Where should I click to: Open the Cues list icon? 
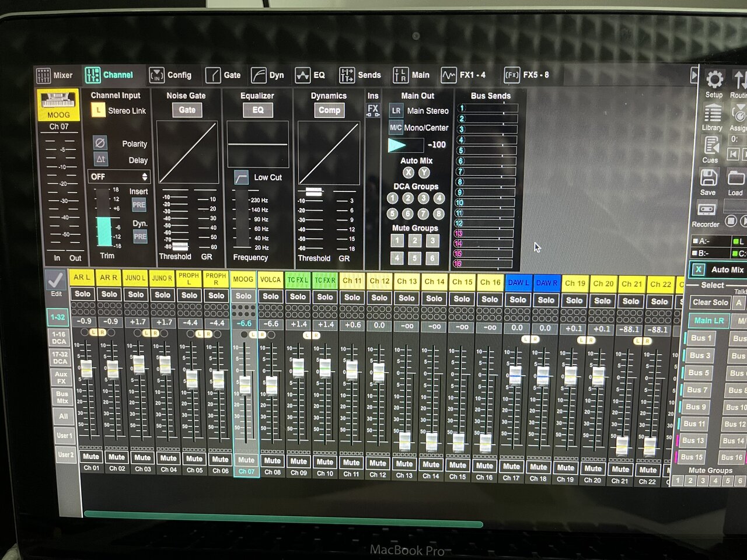[711, 146]
